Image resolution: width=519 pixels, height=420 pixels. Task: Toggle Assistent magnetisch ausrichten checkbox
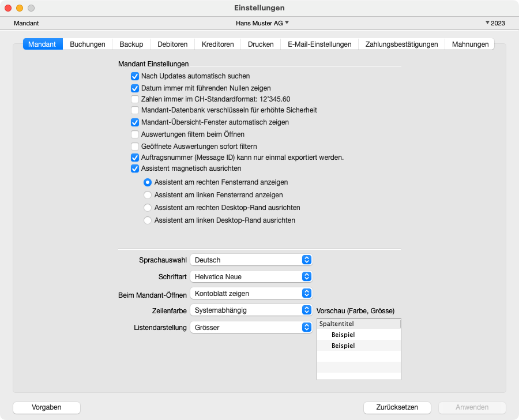pos(135,169)
